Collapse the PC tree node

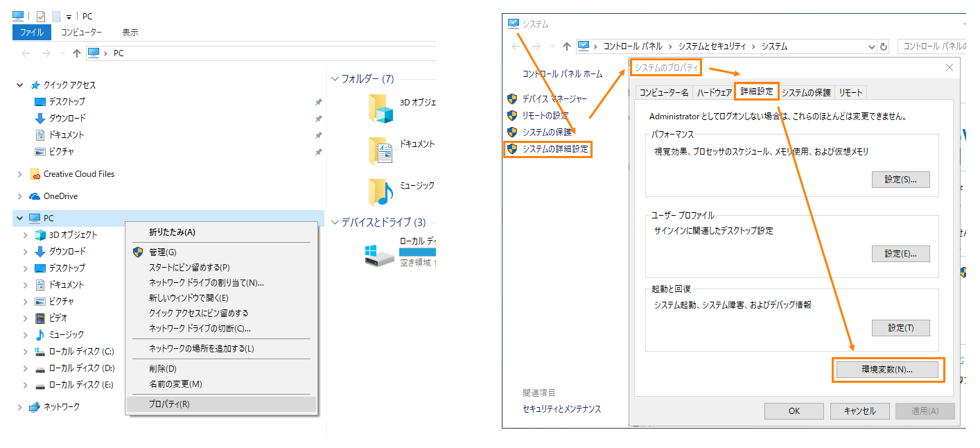click(19, 218)
